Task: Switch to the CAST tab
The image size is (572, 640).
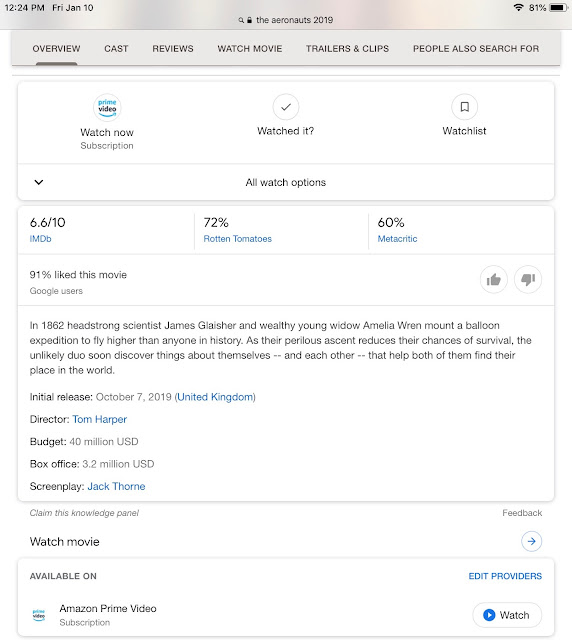Action: tap(116, 49)
